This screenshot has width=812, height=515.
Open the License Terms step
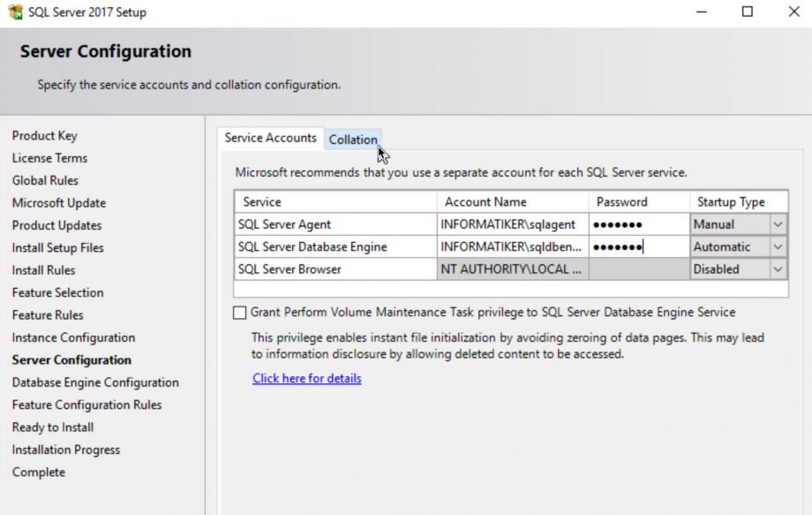tap(49, 158)
